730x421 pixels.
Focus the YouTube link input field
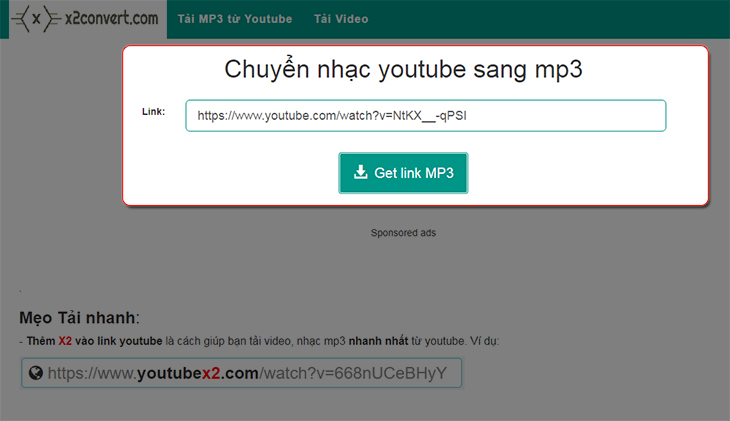426,115
